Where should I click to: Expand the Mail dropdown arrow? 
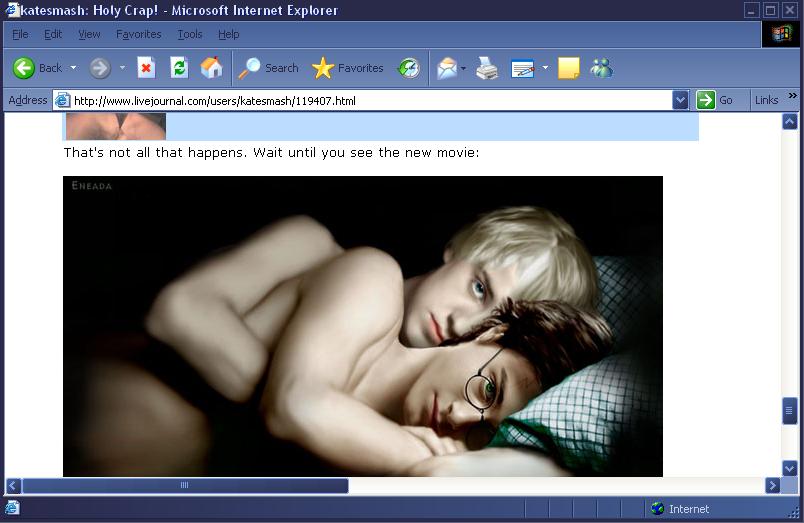click(x=464, y=68)
